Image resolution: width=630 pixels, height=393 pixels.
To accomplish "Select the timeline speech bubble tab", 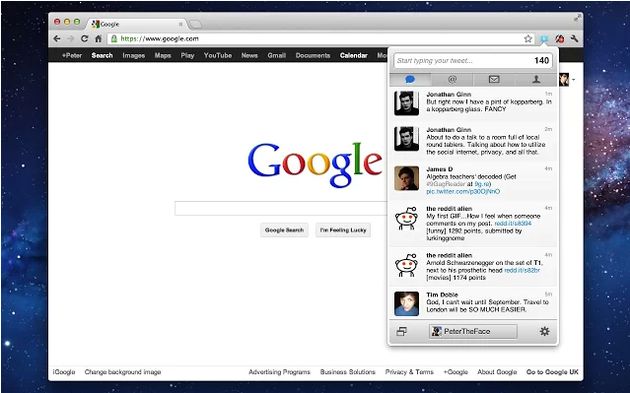I will tap(410, 80).
